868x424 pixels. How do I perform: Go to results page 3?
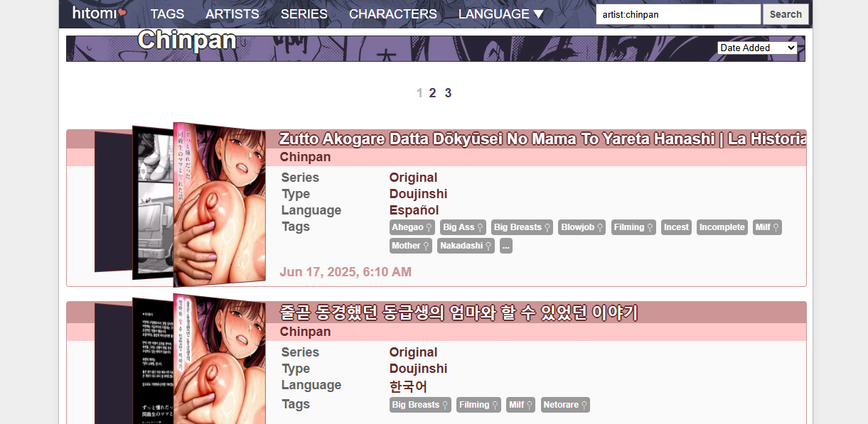tap(448, 93)
